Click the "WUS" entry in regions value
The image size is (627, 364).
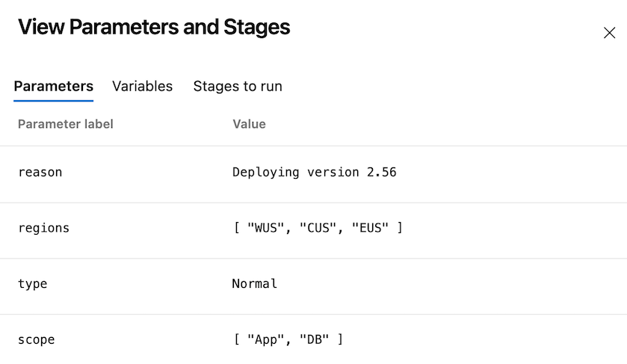(266, 228)
